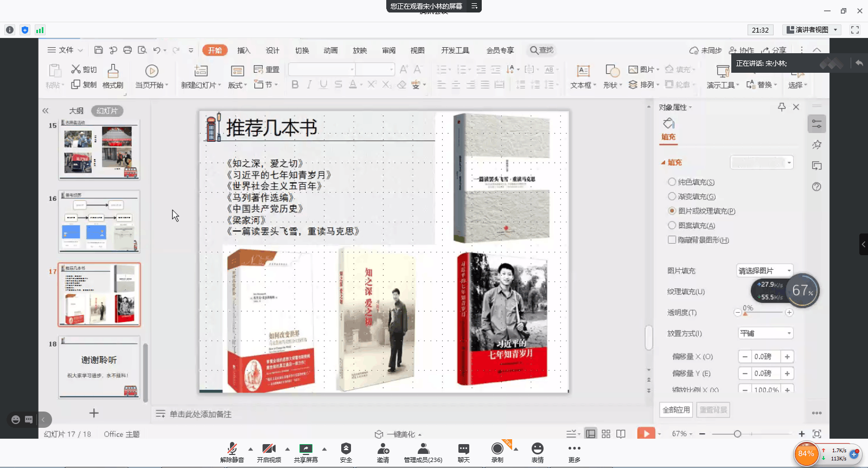This screenshot has height=468, width=868.
Task: Click the transparency (透明度) slider
Action: [x=763, y=312]
